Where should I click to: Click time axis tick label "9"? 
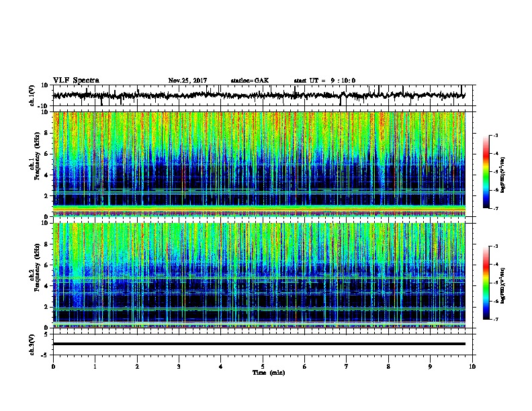(x=430, y=367)
